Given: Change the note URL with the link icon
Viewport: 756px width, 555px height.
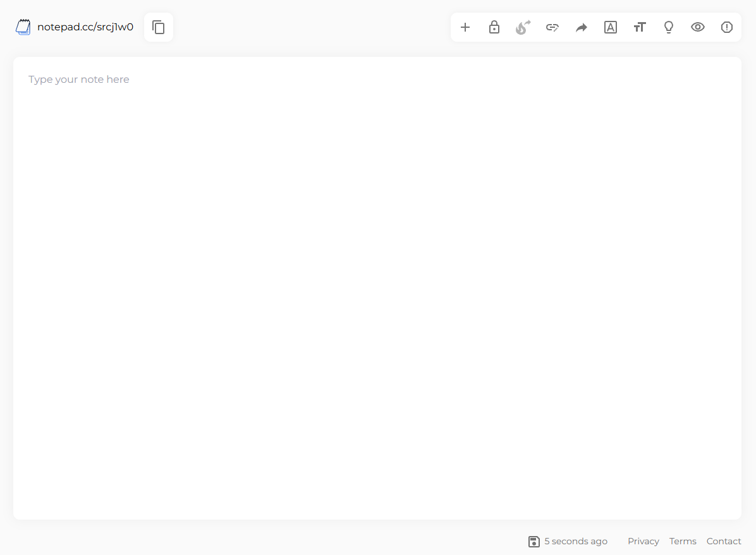Looking at the screenshot, I should coord(552,27).
